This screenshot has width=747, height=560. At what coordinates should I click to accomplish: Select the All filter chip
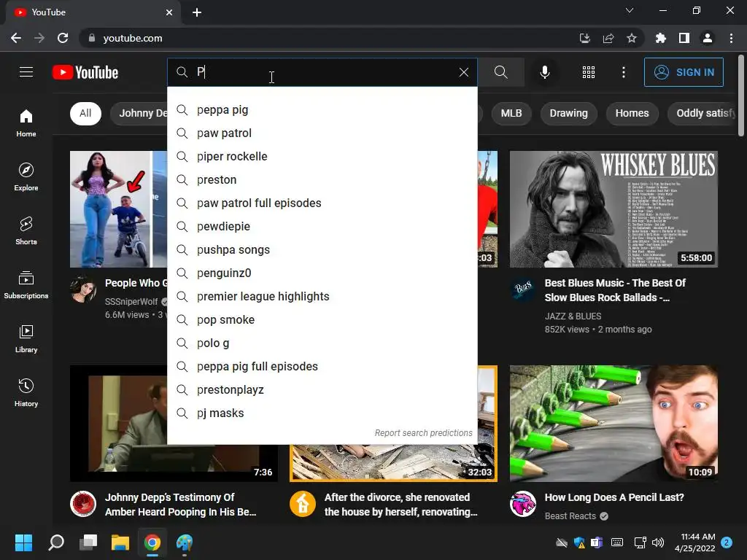click(x=85, y=113)
